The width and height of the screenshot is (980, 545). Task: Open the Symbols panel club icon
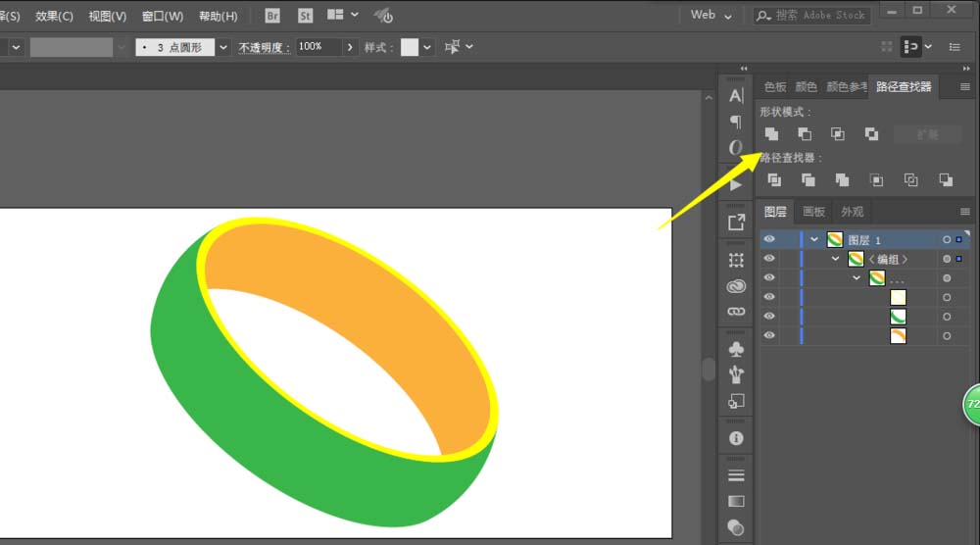pyautogui.click(x=736, y=349)
